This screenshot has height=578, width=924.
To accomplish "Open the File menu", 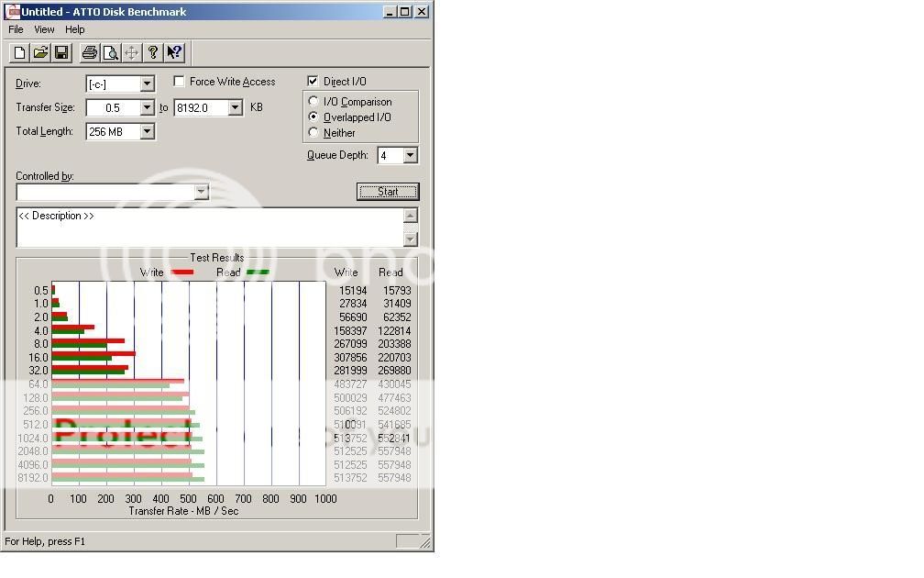I will click(x=16, y=29).
